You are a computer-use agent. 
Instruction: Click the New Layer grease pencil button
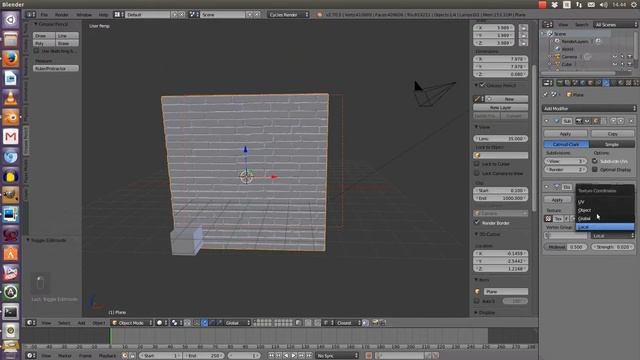point(500,107)
